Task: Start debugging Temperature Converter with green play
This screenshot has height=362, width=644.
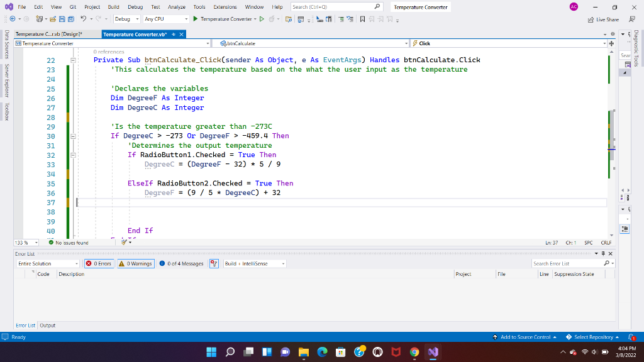Action: [x=196, y=19]
